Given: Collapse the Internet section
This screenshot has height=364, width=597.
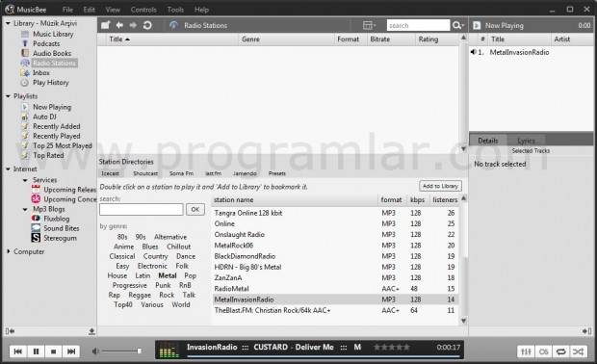Looking at the screenshot, I should [8, 169].
